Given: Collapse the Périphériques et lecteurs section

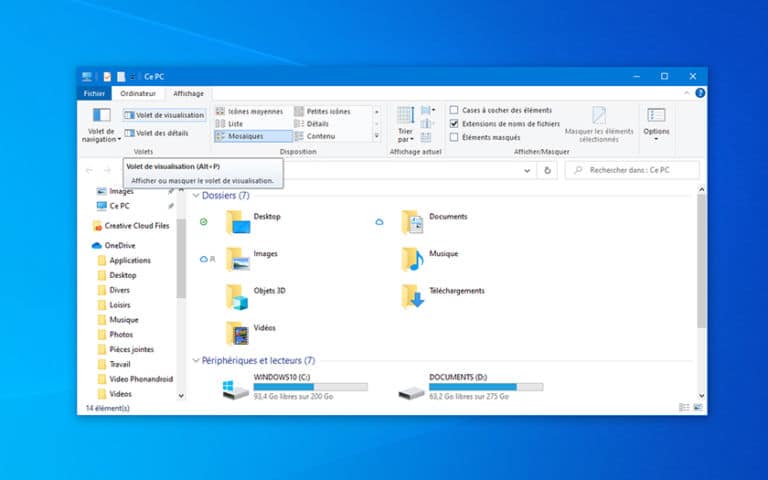Looking at the screenshot, I should (x=195, y=360).
